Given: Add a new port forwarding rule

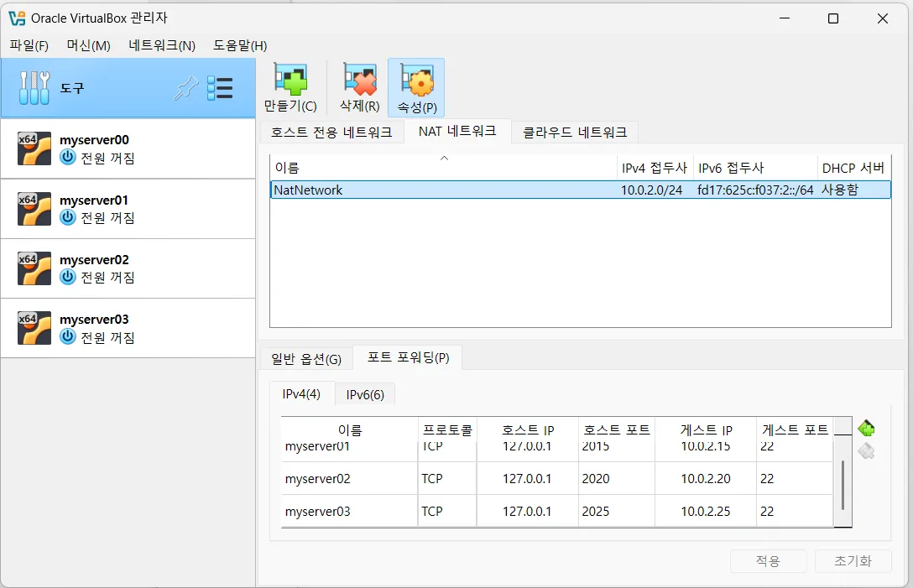Looking at the screenshot, I should (866, 429).
